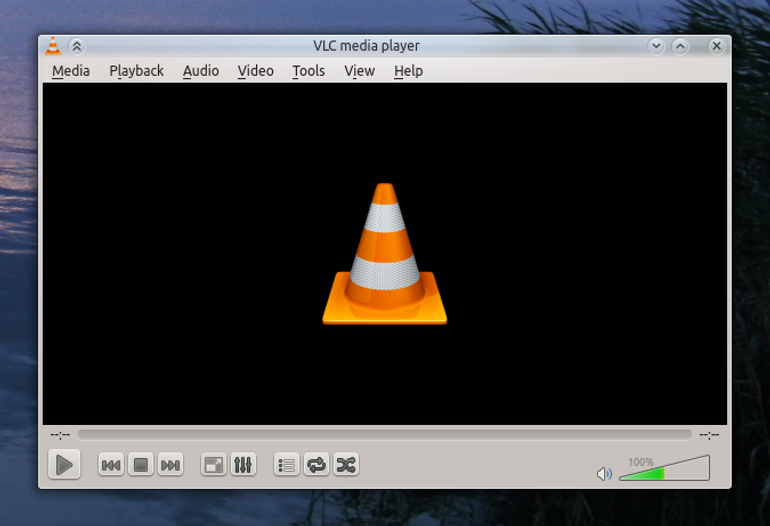Image resolution: width=770 pixels, height=526 pixels.
Task: Show the playlist
Action: pos(286,465)
